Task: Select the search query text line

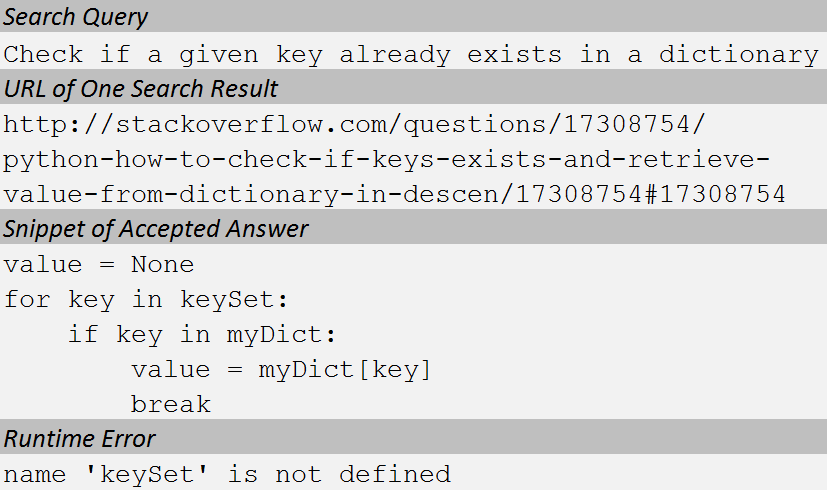Action: click(411, 54)
